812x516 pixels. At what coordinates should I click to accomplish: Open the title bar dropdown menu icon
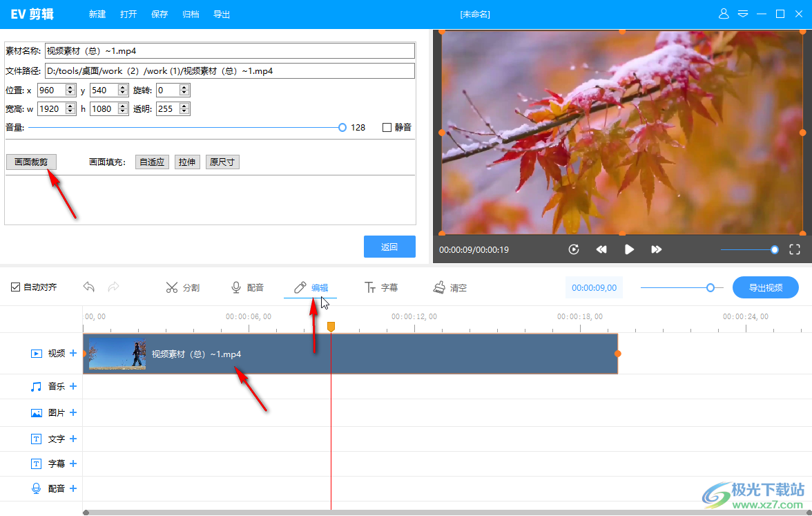(x=743, y=14)
